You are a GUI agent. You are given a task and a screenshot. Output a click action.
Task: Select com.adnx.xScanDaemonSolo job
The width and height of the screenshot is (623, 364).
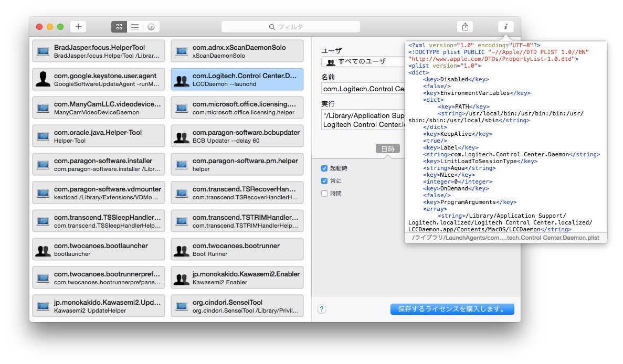pos(237,51)
